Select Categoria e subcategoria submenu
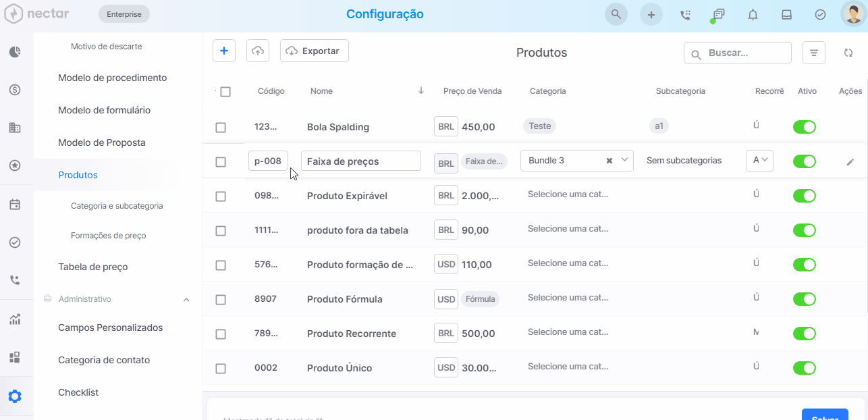868x420 pixels. 117,206
